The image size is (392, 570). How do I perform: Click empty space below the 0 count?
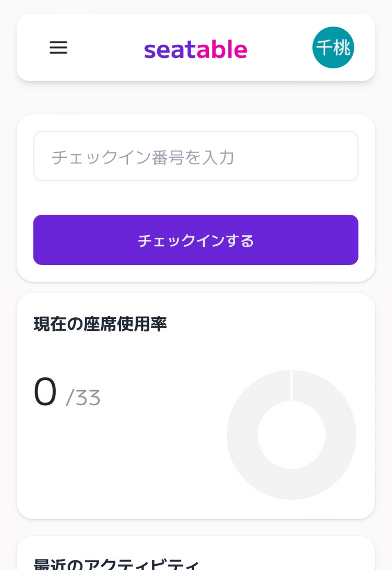(x=82, y=463)
